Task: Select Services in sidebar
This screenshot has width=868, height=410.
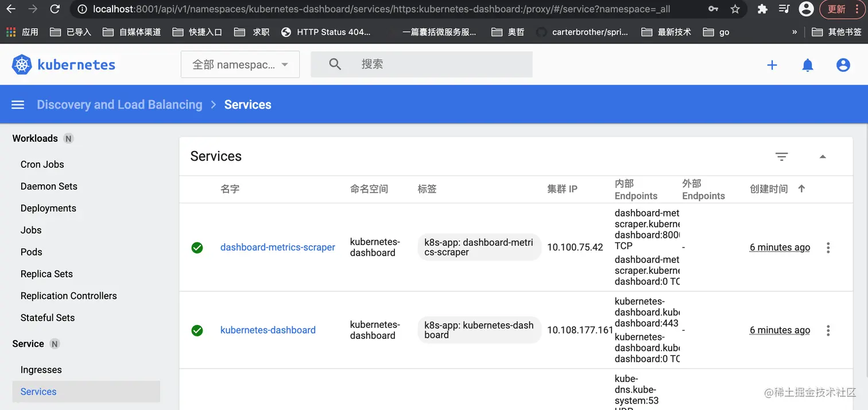Action: 86,392
